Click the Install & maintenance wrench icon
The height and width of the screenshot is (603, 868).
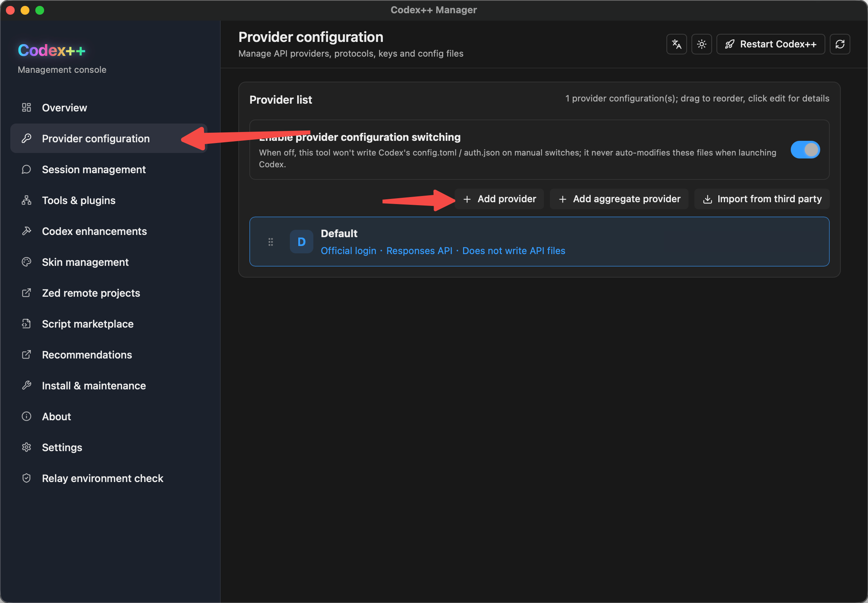tap(26, 385)
